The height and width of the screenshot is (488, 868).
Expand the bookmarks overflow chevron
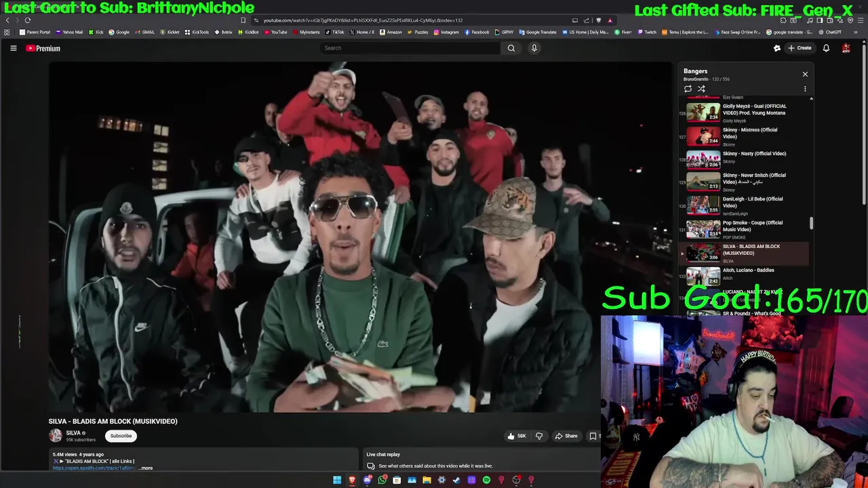[x=856, y=32]
